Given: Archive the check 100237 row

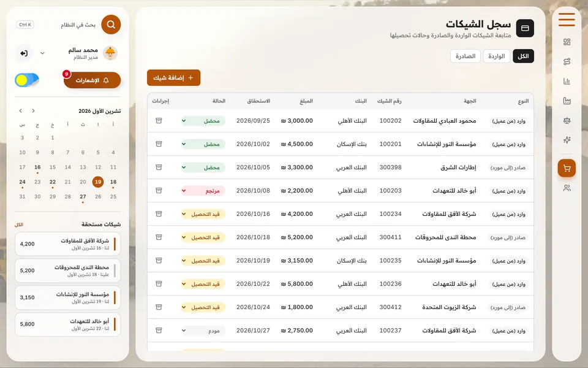Looking at the screenshot, I should (x=159, y=330).
